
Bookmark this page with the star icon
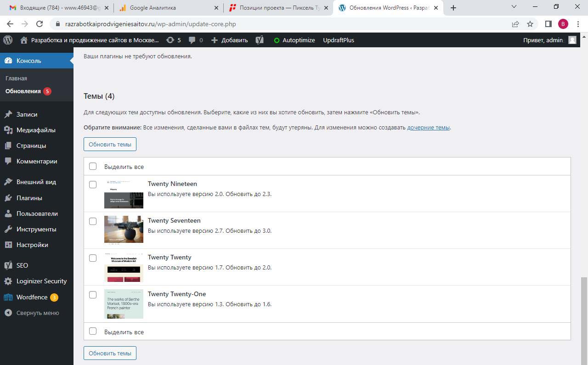point(530,24)
